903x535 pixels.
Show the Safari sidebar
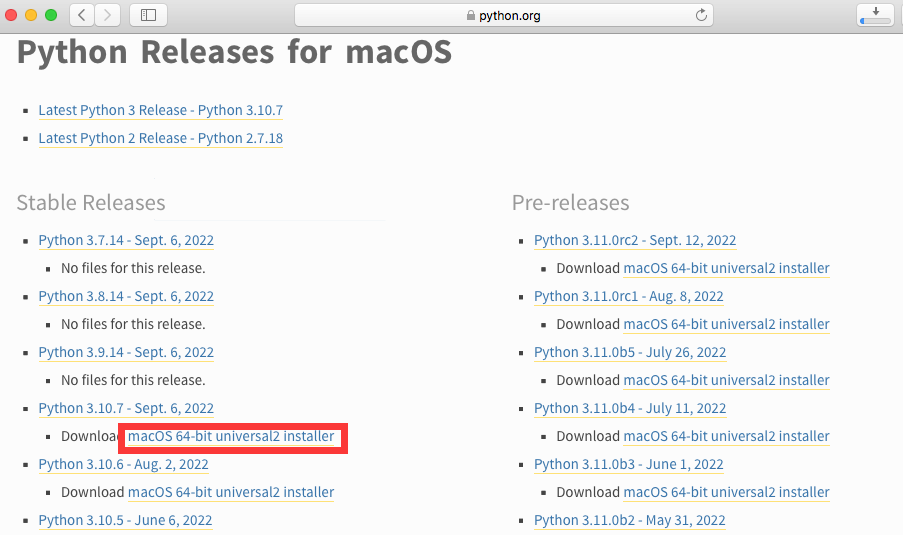click(x=149, y=15)
